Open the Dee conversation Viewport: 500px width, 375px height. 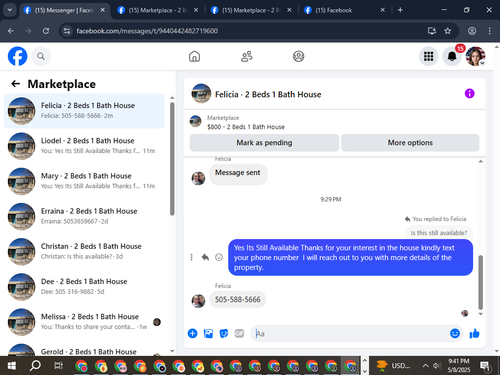pyautogui.click(x=84, y=287)
